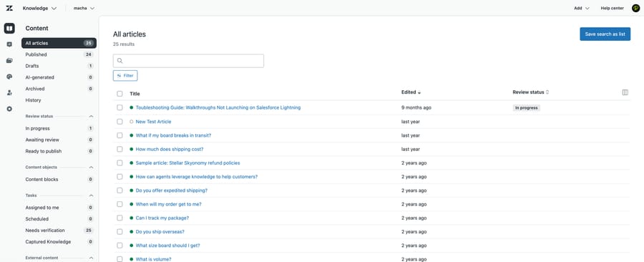Collapse the Tasks section
Screen dimensions: 644x262
[x=91, y=195]
